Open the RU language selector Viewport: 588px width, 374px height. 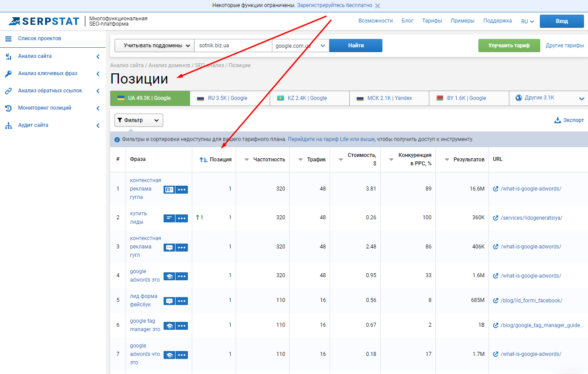point(527,21)
